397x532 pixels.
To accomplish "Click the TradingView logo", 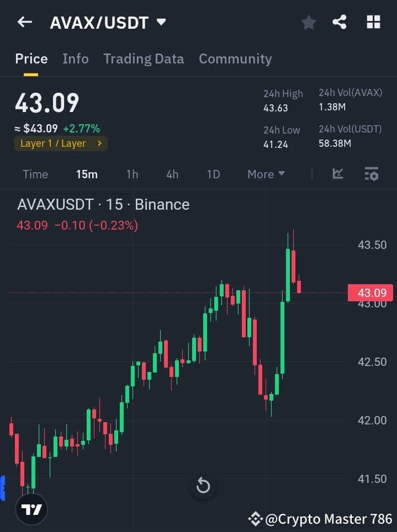I will [x=31, y=509].
